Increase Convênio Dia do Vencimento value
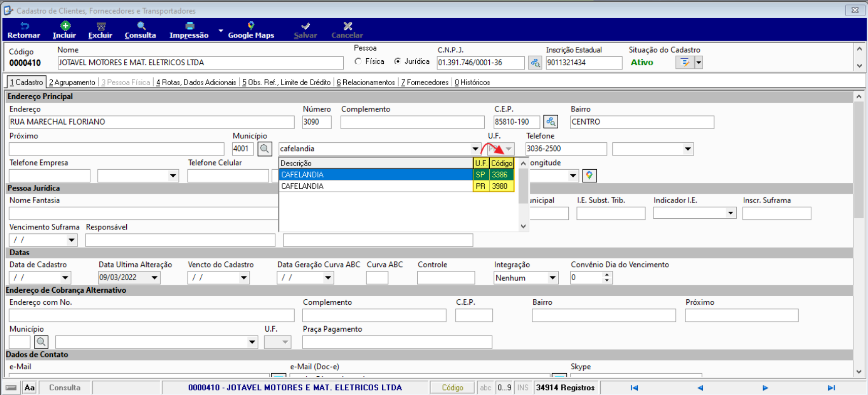 click(607, 275)
